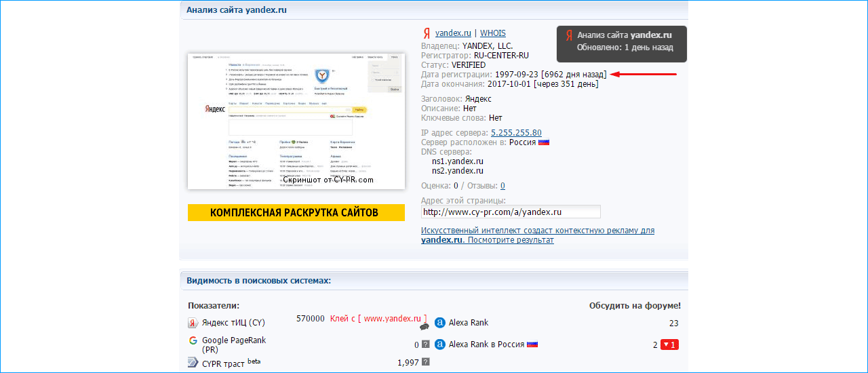Click the question mark next to CYPR траст value
The width and height of the screenshot is (868, 373).
tap(425, 362)
